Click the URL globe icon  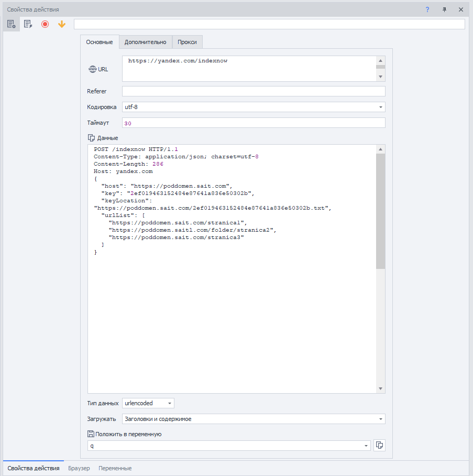(x=92, y=69)
